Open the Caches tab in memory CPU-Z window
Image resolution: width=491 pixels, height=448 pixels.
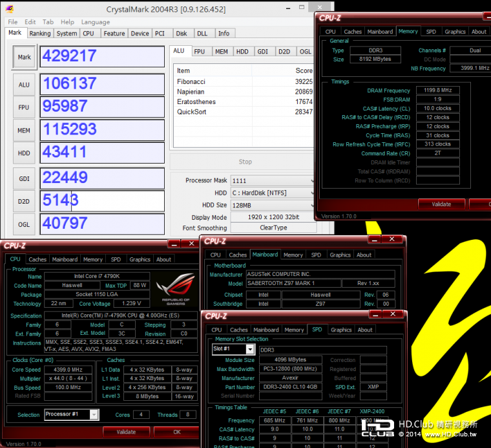coord(353,32)
